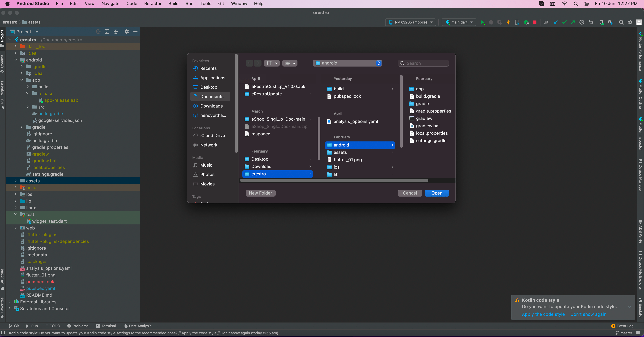Viewport: 644px width, 337px height.
Task: Open Flutter Performance side panel
Action: pyautogui.click(x=640, y=51)
